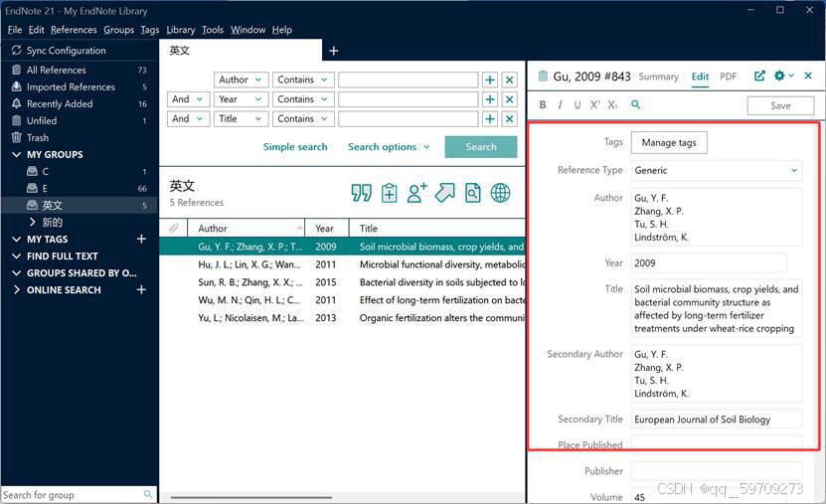Select group E in My Groups
This screenshot has height=504, width=826.
click(79, 188)
